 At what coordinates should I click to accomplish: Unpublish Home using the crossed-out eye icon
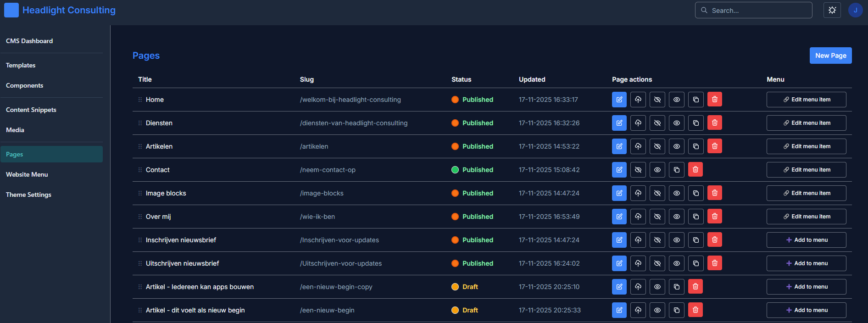click(x=657, y=100)
